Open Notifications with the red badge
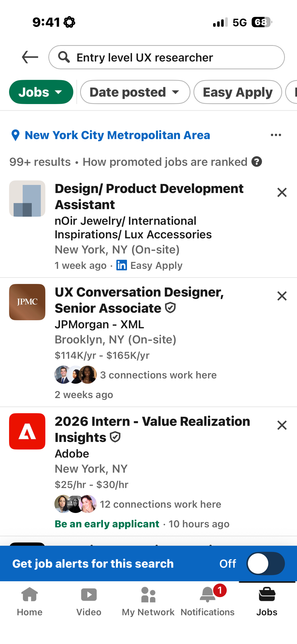The image size is (297, 644). (208, 601)
